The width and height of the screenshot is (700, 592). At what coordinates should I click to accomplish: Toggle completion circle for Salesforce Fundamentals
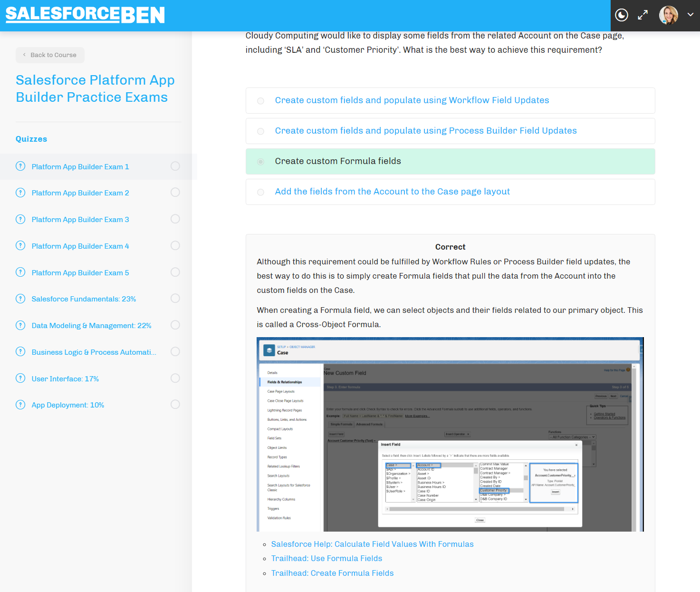click(175, 298)
